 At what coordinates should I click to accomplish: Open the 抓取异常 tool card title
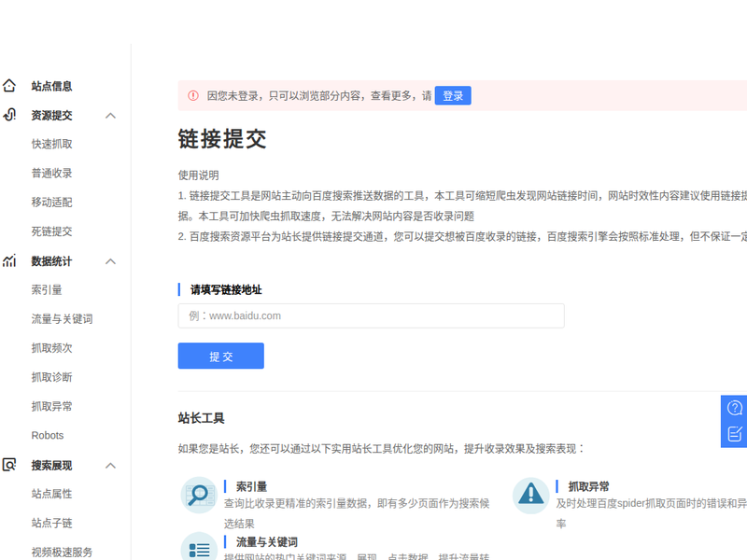point(588,486)
